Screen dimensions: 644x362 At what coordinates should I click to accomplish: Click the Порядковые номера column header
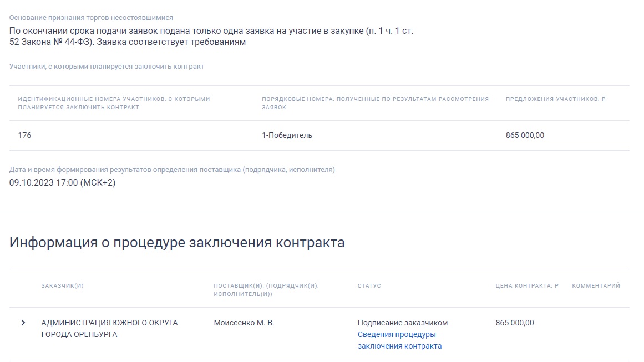pyautogui.click(x=375, y=103)
